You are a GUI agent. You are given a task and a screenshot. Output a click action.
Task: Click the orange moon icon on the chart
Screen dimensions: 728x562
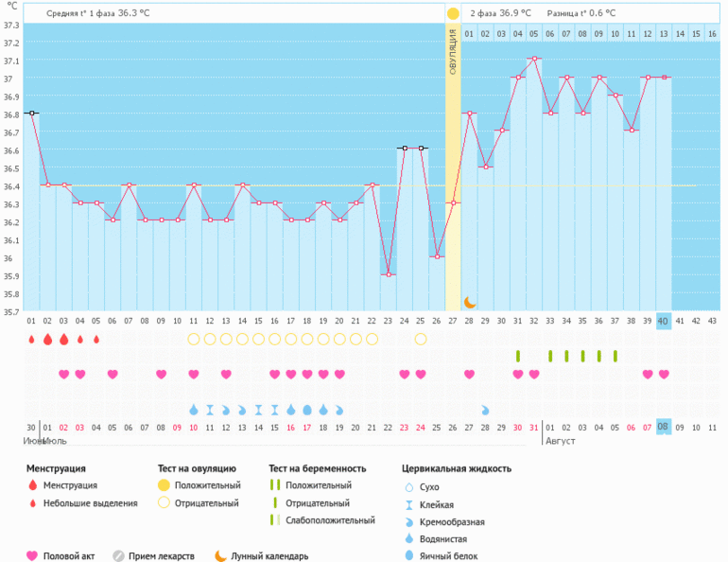click(x=470, y=302)
